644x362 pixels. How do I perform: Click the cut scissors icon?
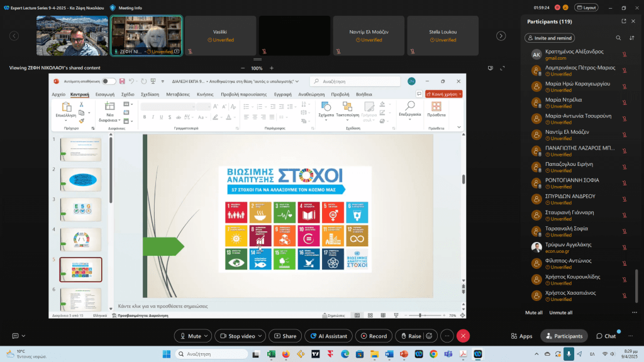[81, 105]
